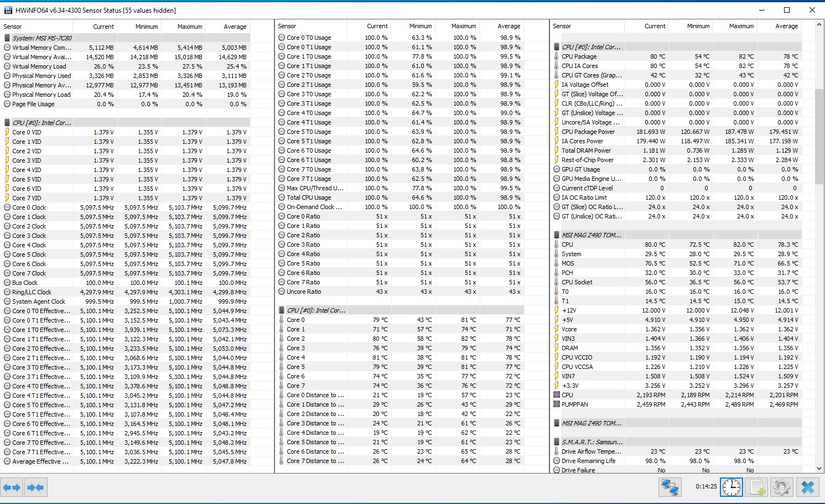Click the shrink columns inward-arrows button
825x504 pixels.
[x=35, y=487]
